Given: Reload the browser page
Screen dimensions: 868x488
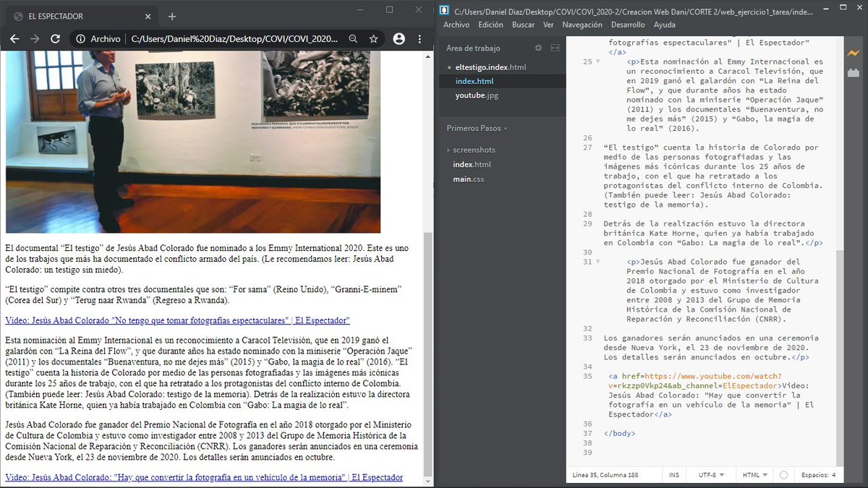Looking at the screenshot, I should click(55, 39).
